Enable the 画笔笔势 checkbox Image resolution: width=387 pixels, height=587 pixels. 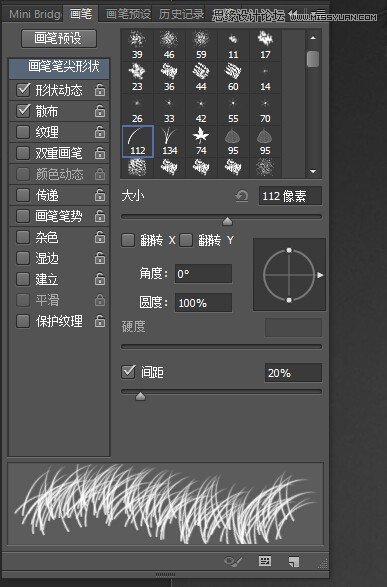pos(23,216)
